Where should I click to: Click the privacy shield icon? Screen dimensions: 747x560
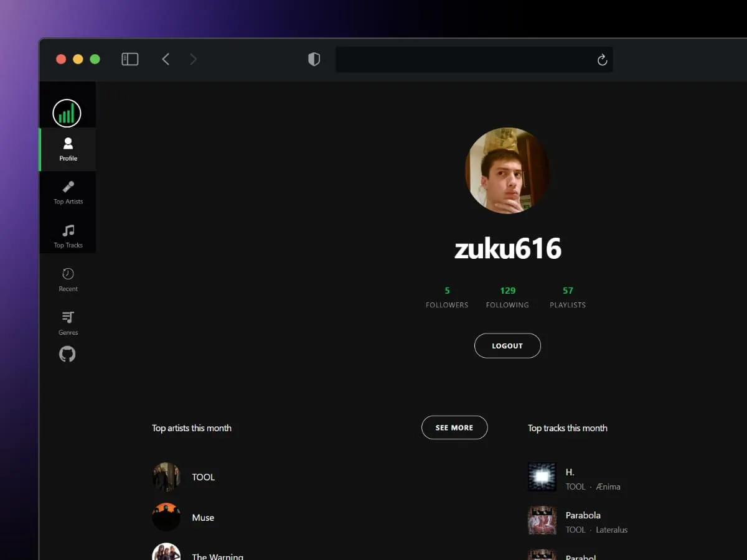314,59
